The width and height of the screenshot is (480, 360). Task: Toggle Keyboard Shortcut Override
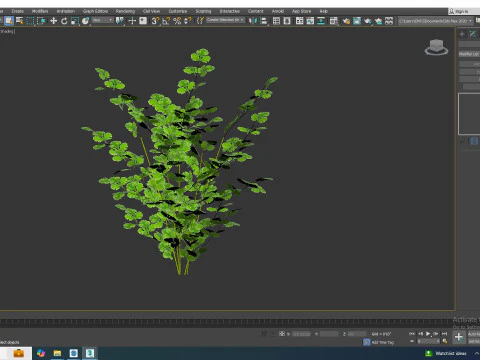(x=143, y=21)
